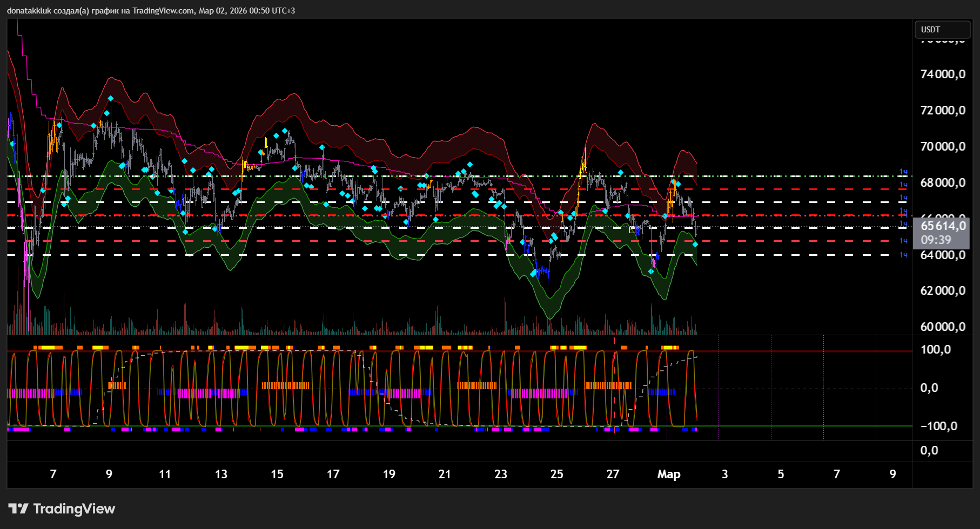
Task: Open the USDT currency selector
Action: (x=942, y=30)
